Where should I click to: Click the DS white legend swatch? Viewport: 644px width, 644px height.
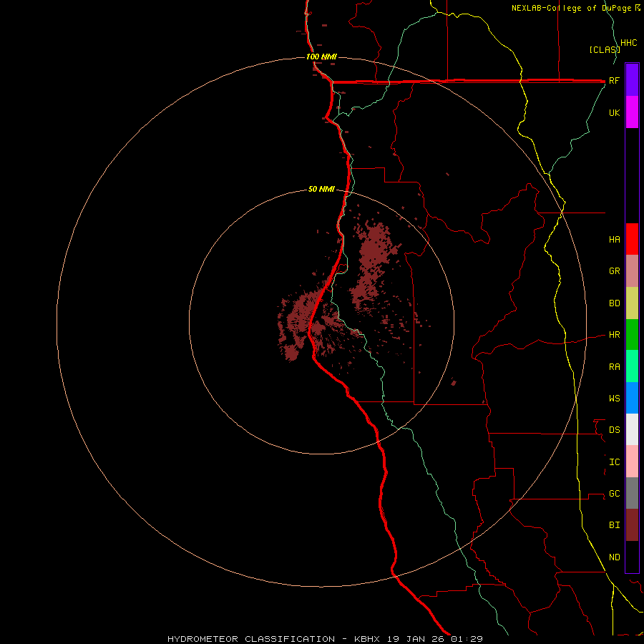(632, 429)
